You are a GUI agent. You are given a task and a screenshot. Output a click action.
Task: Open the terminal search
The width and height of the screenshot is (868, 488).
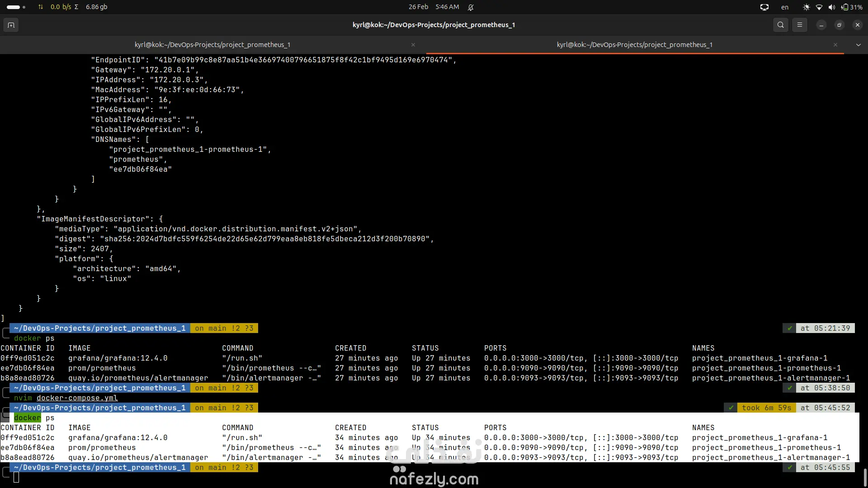780,25
